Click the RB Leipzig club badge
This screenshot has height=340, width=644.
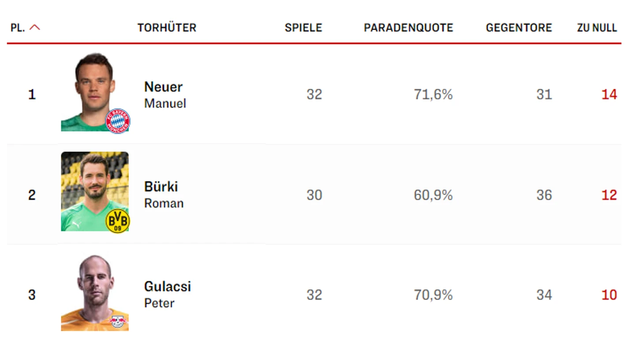click(x=118, y=321)
